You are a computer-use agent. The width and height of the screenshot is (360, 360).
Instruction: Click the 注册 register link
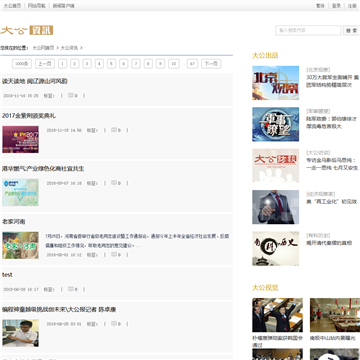coord(352,6)
